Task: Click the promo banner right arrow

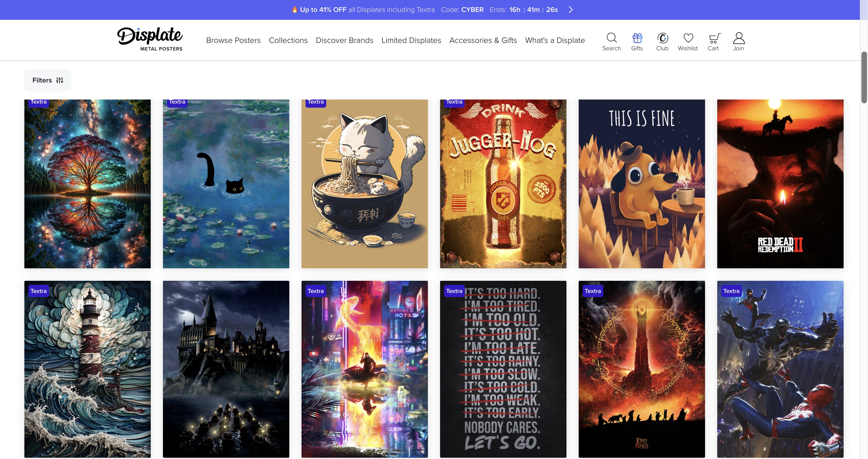Action: 571,10
